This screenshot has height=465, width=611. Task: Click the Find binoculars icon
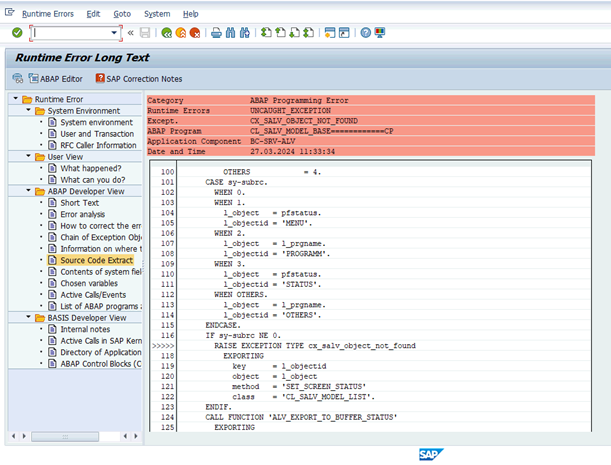click(x=231, y=33)
